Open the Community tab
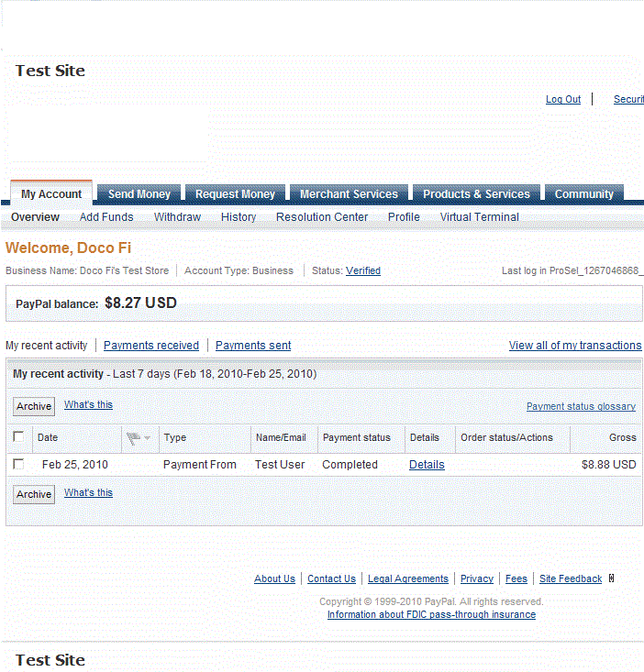The image size is (644, 672). pyautogui.click(x=583, y=194)
